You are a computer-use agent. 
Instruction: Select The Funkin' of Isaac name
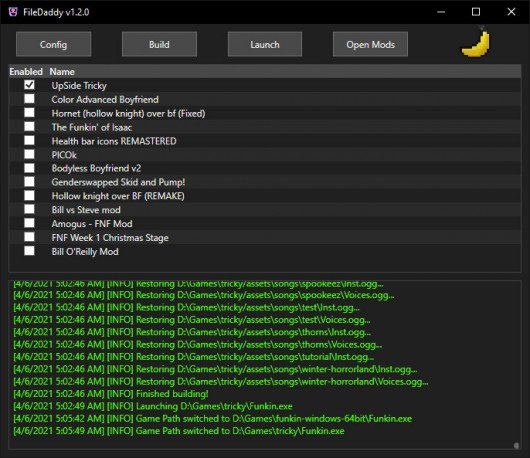pyautogui.click(x=92, y=127)
